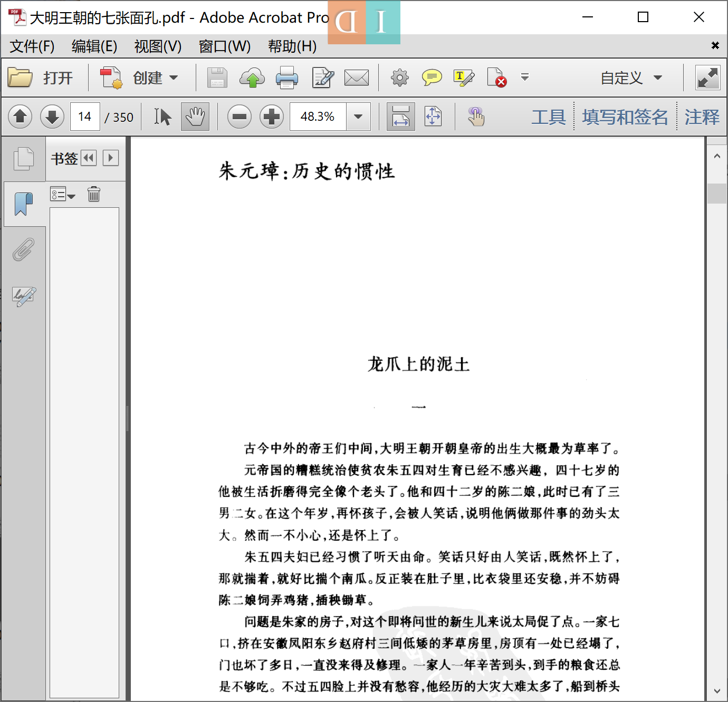
Task: Open the zoom level dropdown arrow
Action: click(358, 117)
